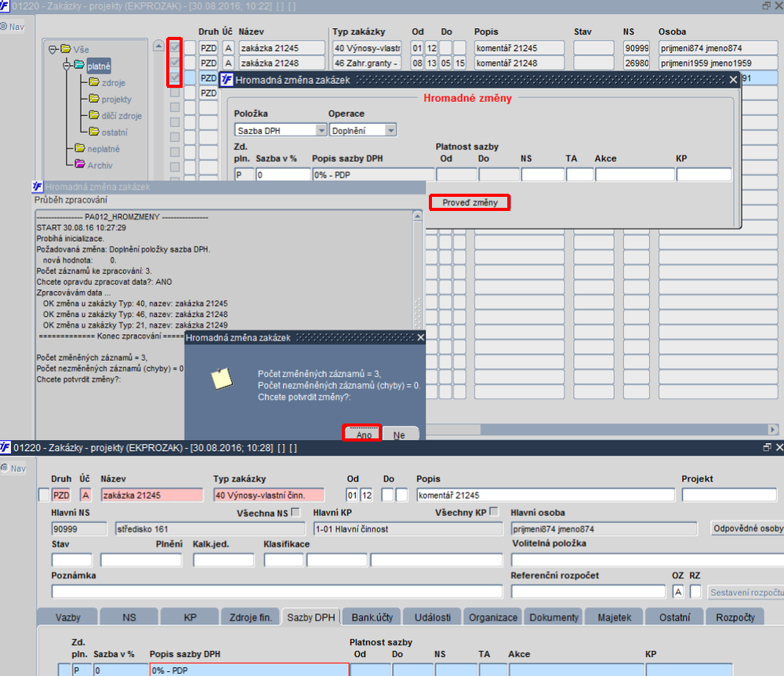Confirm changes with the Ano button

[x=363, y=434]
